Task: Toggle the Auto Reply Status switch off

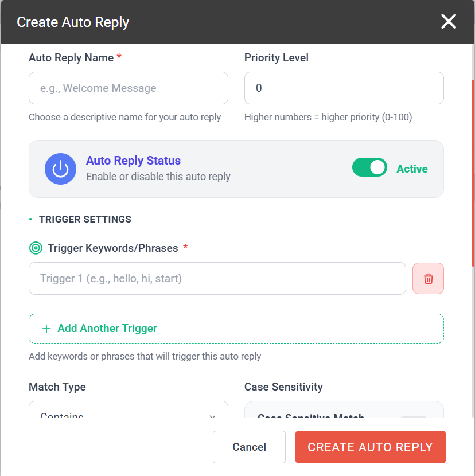Action: pyautogui.click(x=369, y=167)
